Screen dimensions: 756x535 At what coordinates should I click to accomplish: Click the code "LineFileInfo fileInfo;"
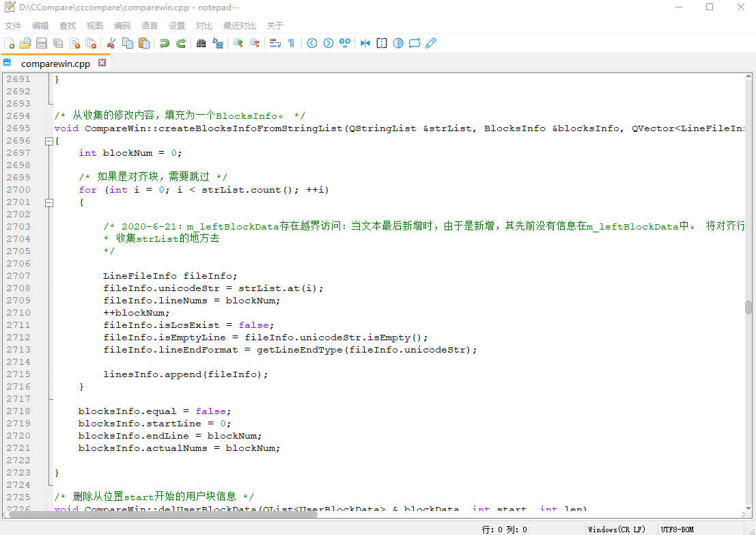tap(170, 276)
